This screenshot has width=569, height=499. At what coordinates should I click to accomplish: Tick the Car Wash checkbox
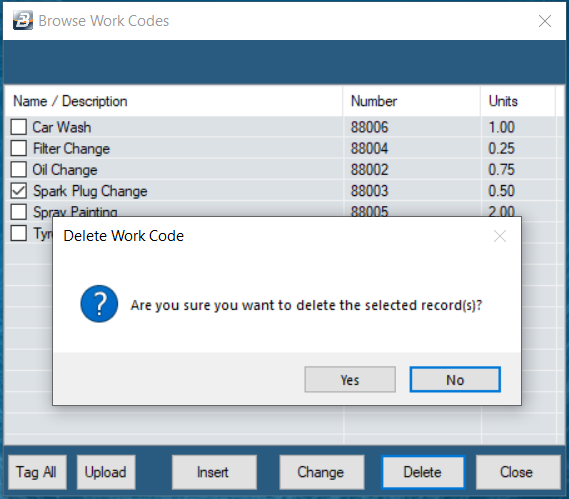pyautogui.click(x=19, y=127)
